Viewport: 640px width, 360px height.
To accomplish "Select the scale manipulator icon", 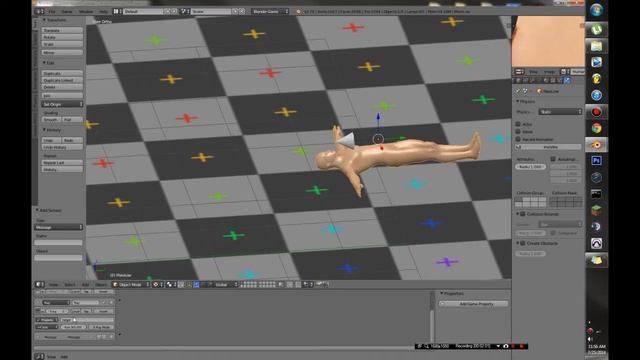I will [211, 284].
